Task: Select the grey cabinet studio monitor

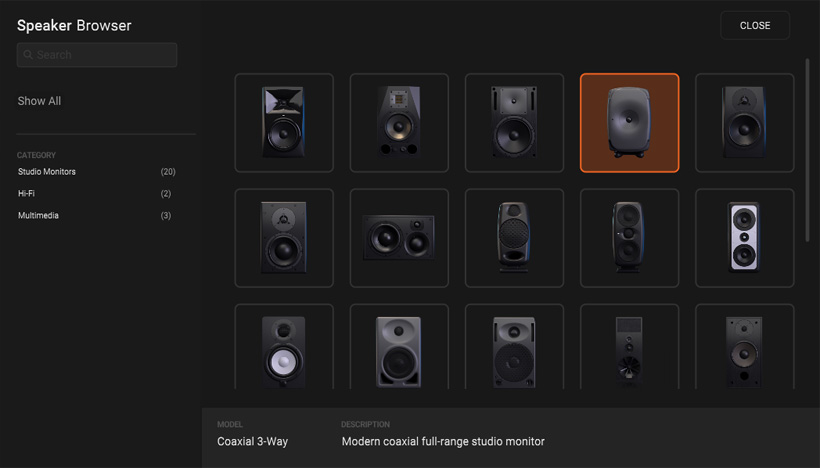Action: pos(399,347)
